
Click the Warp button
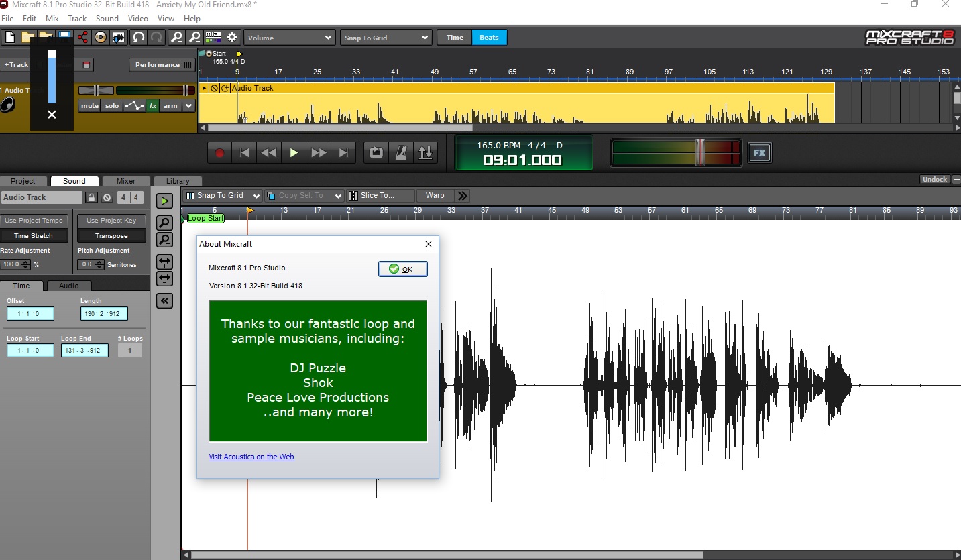435,195
